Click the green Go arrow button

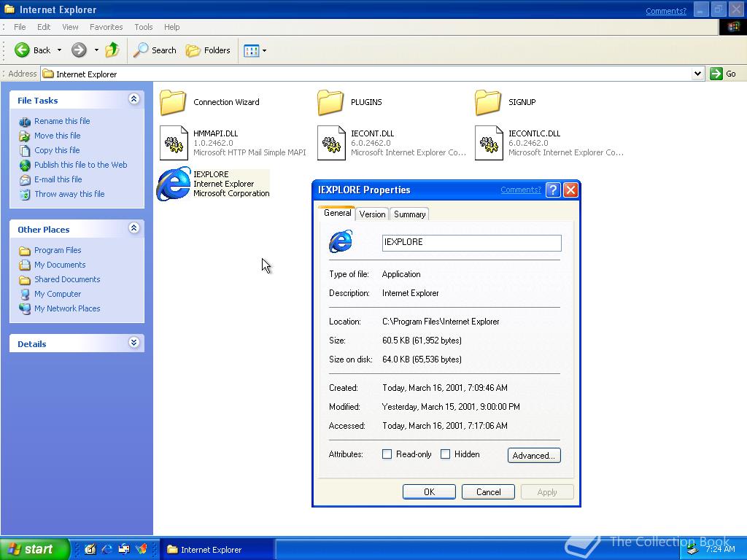tap(716, 74)
